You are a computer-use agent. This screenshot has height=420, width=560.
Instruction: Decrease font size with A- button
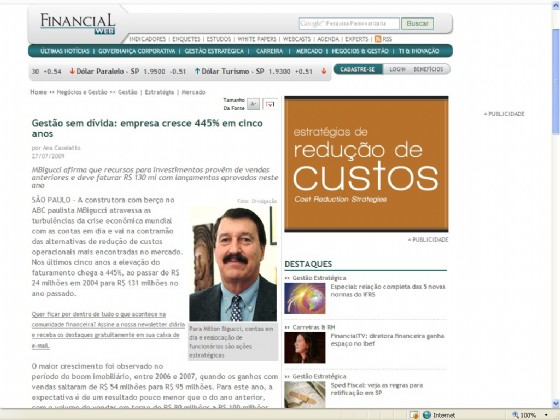pos(253,104)
